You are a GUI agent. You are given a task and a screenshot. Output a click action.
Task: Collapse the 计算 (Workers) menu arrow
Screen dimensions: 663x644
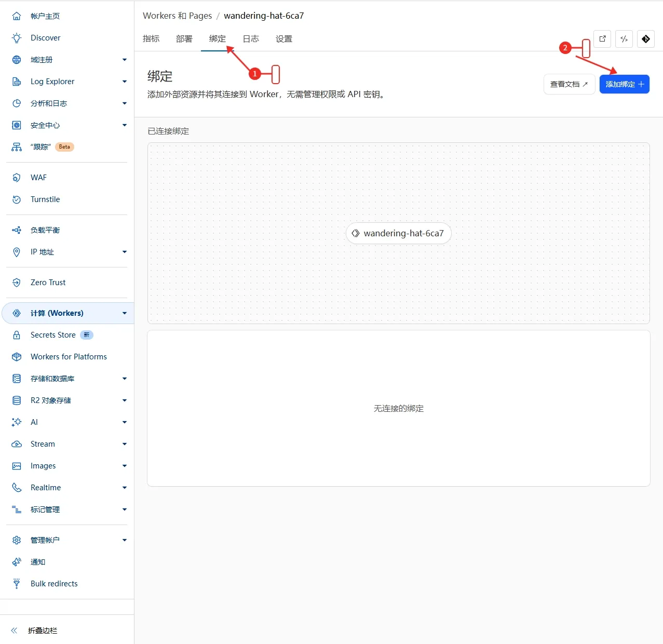[125, 313]
